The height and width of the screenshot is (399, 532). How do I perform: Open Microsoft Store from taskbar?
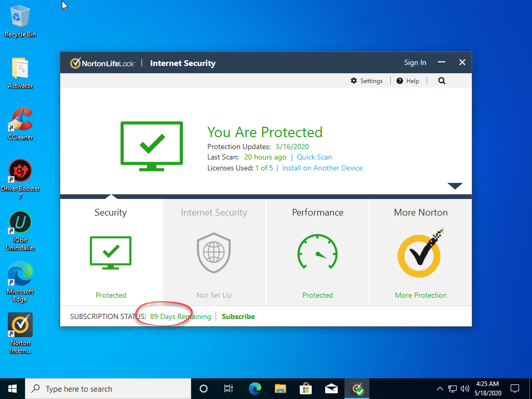[x=305, y=389]
